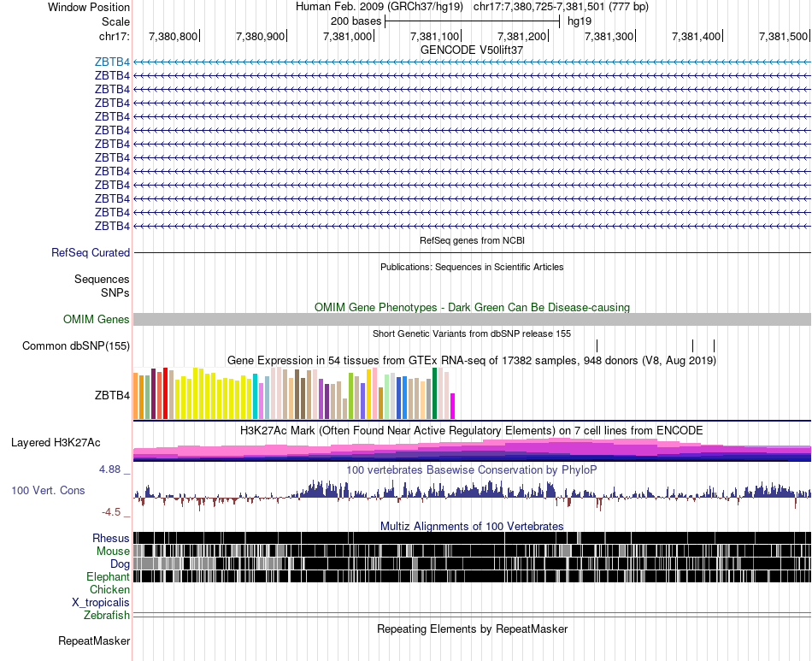Viewport: 812px width, 661px height.
Task: Click the chr17:7,380,725-7,381,501 (777 bp) position text
Action: [x=561, y=7]
